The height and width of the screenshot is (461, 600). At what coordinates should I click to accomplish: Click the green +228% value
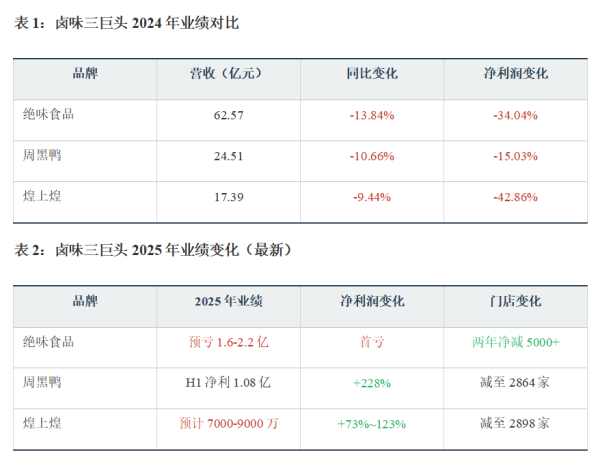[x=372, y=382]
